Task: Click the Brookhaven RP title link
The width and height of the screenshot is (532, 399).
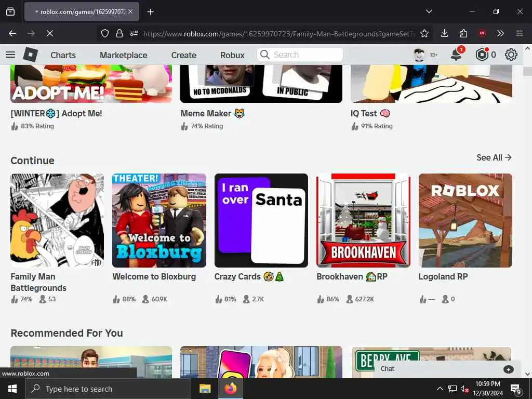Action: coord(352,276)
